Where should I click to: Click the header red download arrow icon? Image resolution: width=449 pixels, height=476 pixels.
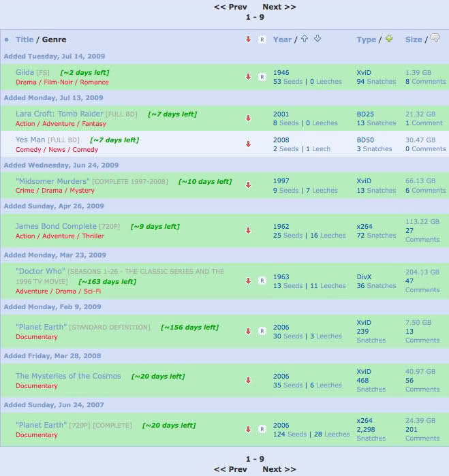click(248, 39)
